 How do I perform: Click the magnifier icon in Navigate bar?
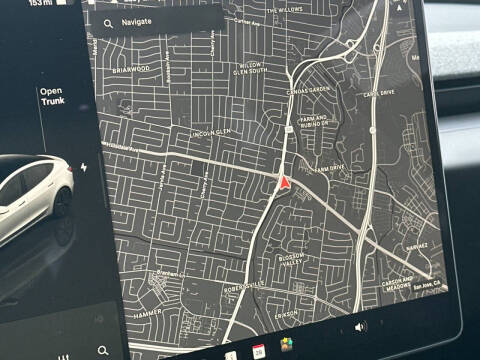108,24
